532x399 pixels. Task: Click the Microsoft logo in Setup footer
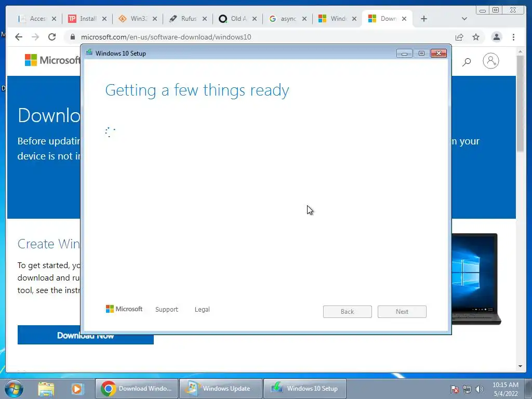[x=124, y=309]
